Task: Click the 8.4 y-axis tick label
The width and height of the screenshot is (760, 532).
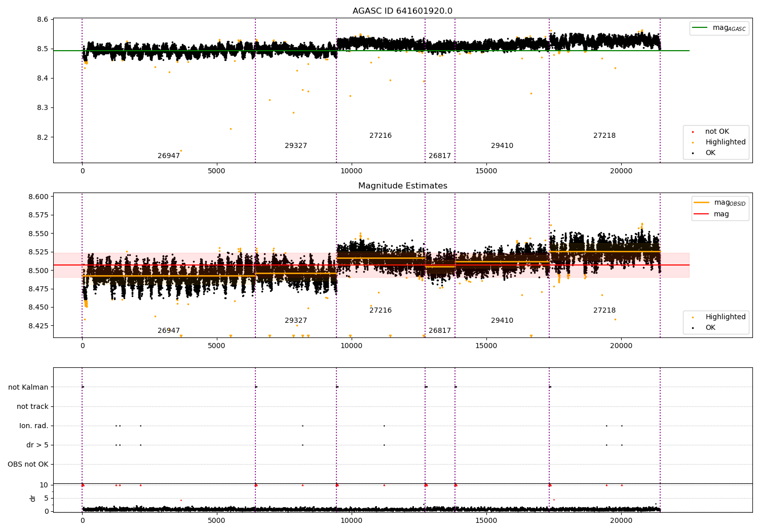Action: tap(43, 79)
